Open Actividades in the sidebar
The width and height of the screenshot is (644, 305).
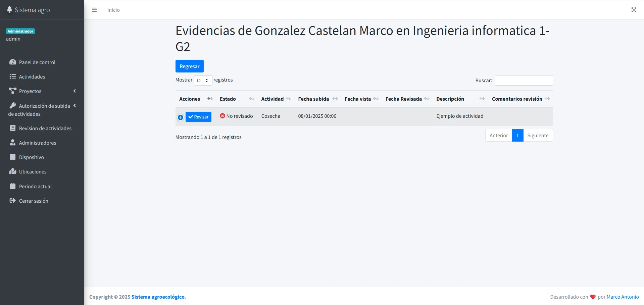pos(42,77)
